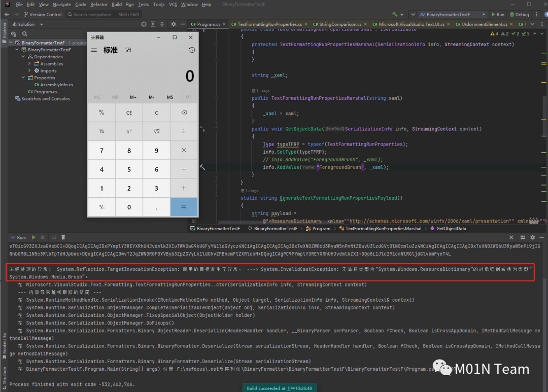548x392 pixels.
Task: Open the VCS menu
Action: (x=173, y=5)
